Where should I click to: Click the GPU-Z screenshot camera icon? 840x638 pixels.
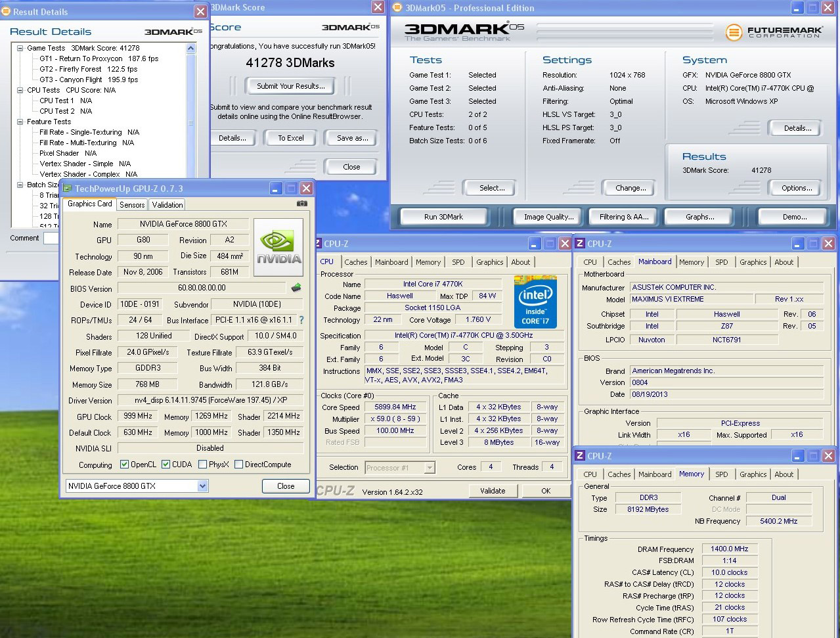coord(301,204)
